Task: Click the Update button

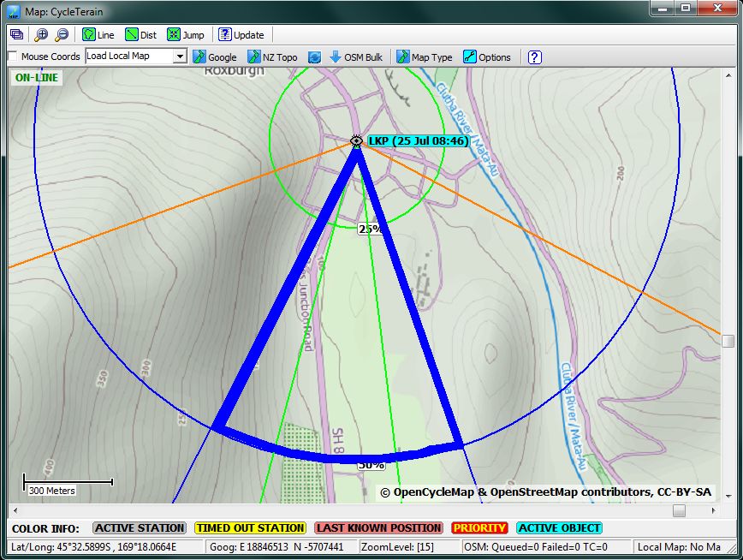Action: click(x=241, y=34)
